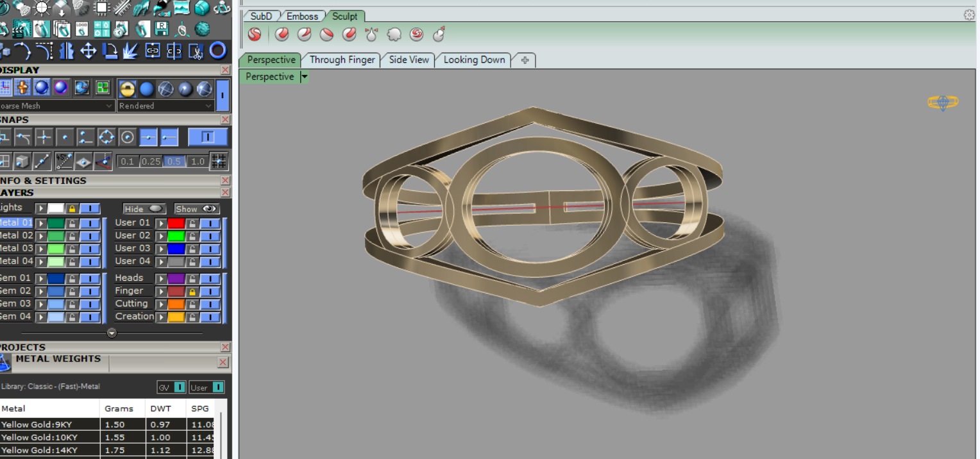The width and height of the screenshot is (980, 459).
Task: Click the first red S sculpt icon
Action: coord(255,35)
